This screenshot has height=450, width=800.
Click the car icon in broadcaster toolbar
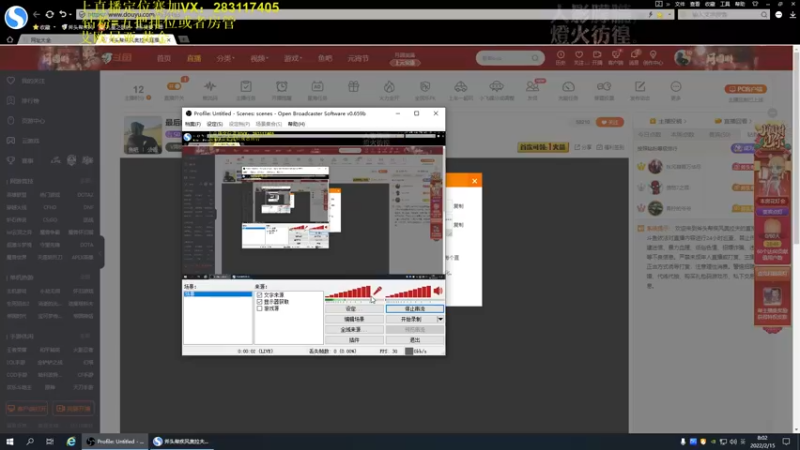tap(461, 86)
